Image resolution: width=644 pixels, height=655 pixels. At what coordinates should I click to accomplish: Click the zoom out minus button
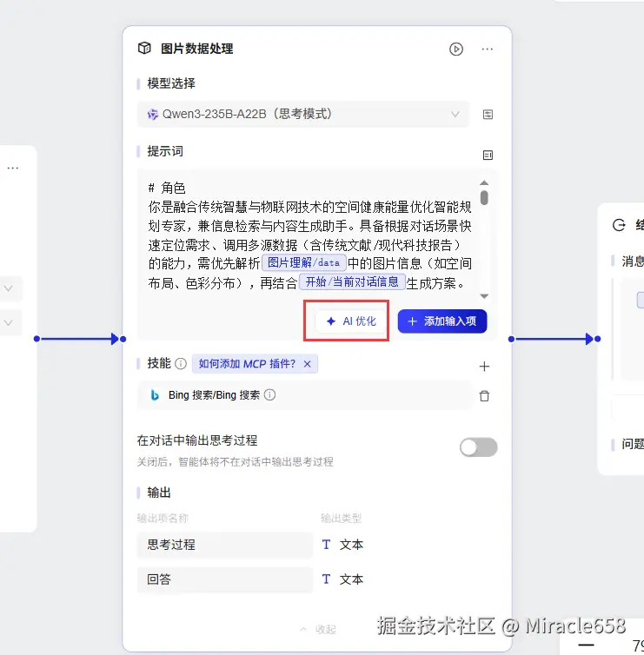click(x=586, y=645)
